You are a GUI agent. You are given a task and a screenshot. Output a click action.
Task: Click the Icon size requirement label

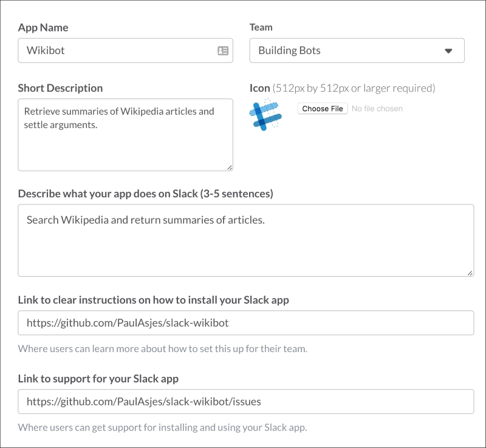(342, 88)
